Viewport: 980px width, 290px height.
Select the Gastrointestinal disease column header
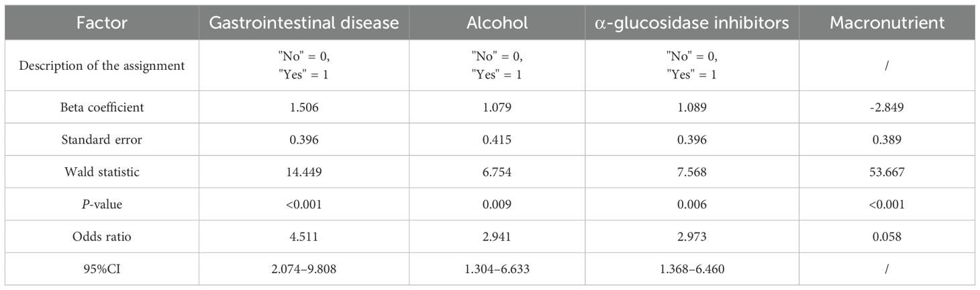(x=304, y=22)
